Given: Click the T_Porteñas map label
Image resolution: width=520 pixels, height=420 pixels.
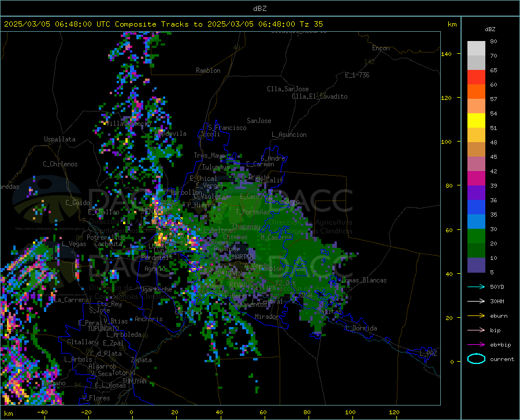Looking at the screenshot, I should pyautogui.click(x=252, y=212).
